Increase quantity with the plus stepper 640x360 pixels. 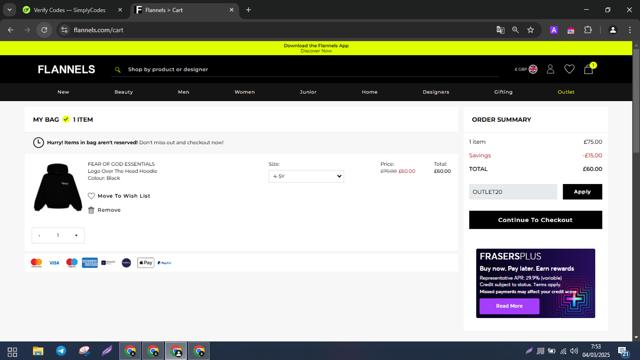[x=76, y=235]
